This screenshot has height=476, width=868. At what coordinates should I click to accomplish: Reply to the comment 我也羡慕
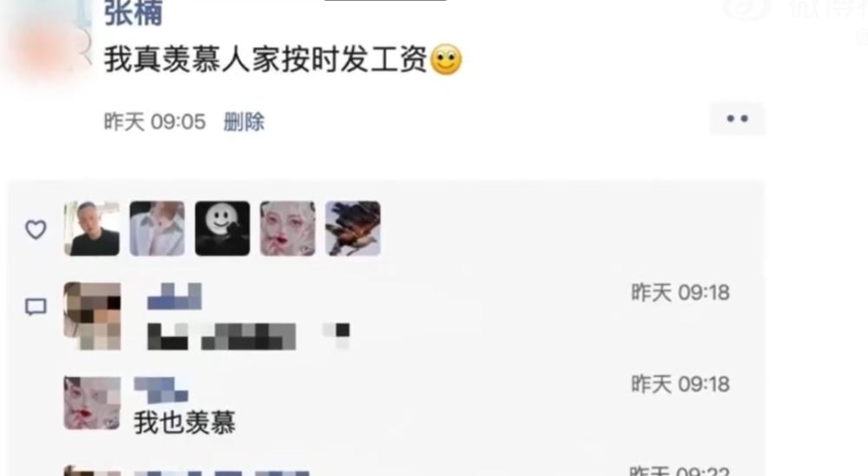[x=185, y=423]
